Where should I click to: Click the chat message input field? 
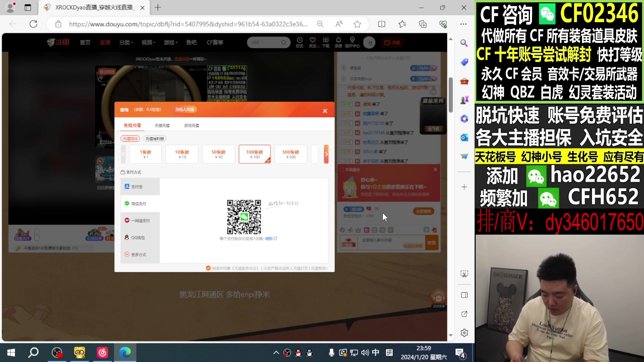click(x=391, y=243)
